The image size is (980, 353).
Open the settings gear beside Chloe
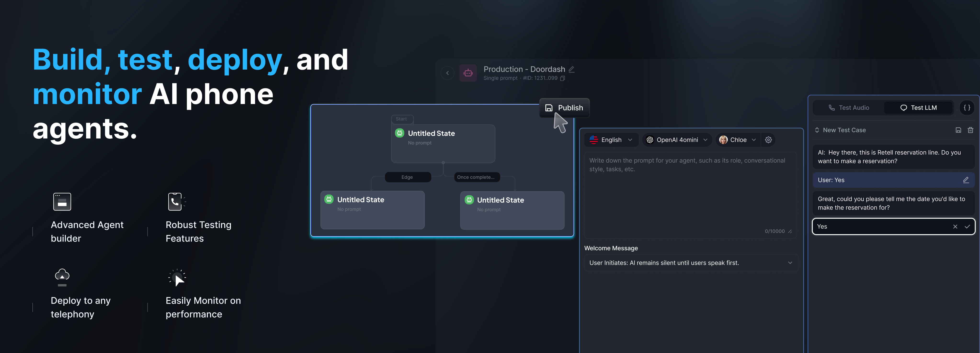click(x=769, y=140)
